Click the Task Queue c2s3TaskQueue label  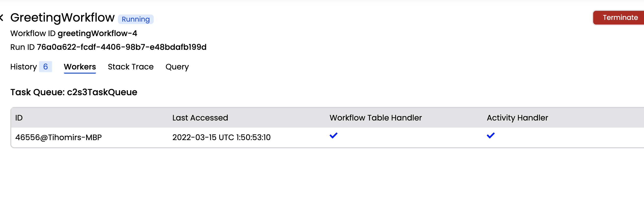tap(74, 92)
